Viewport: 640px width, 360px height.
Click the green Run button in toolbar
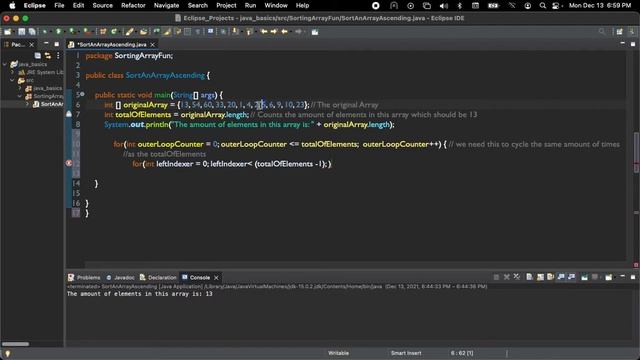tap(58, 32)
